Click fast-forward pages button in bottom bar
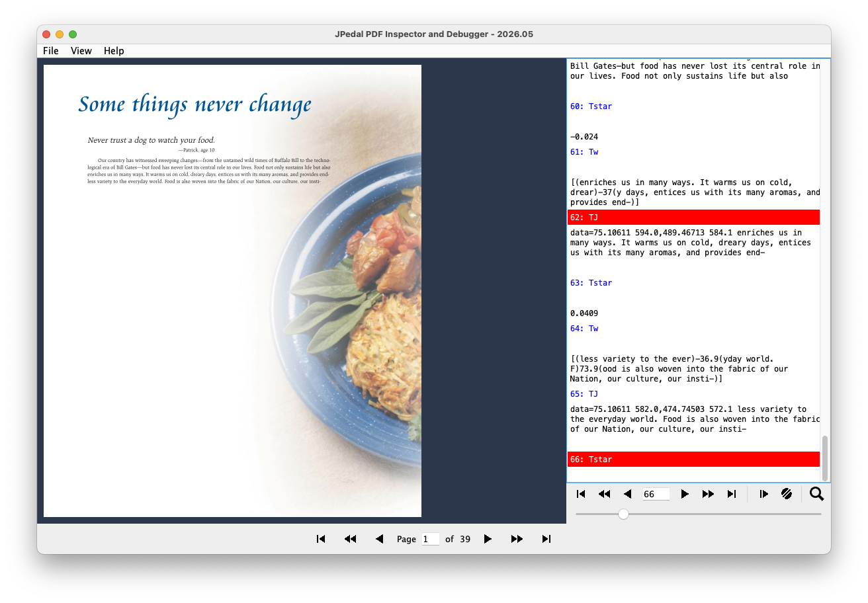This screenshot has height=603, width=868. [x=517, y=539]
